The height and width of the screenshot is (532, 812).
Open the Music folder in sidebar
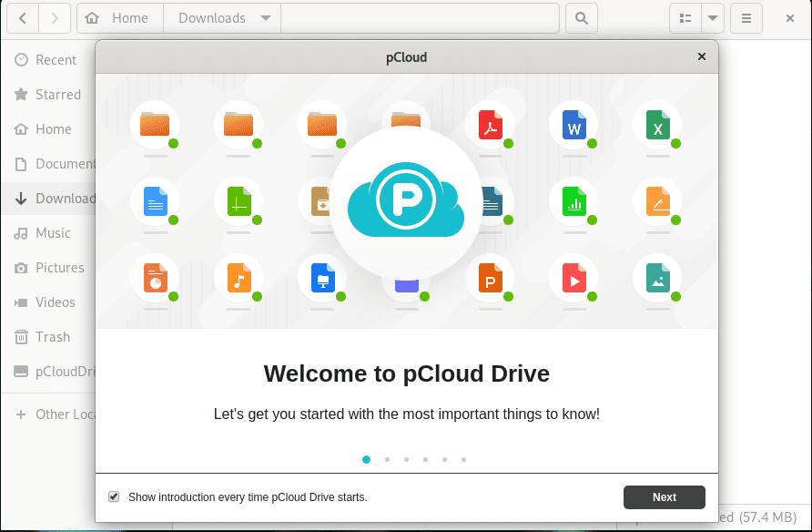tap(48, 233)
